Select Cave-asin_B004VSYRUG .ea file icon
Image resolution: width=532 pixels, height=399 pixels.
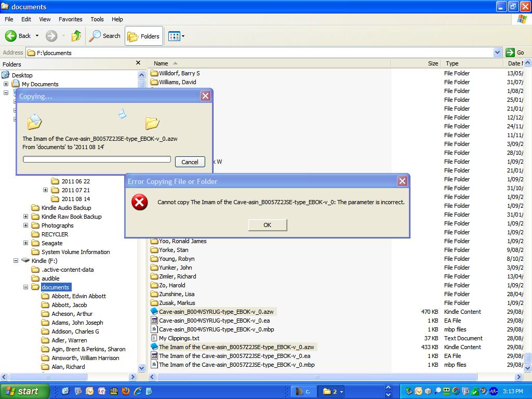click(154, 320)
